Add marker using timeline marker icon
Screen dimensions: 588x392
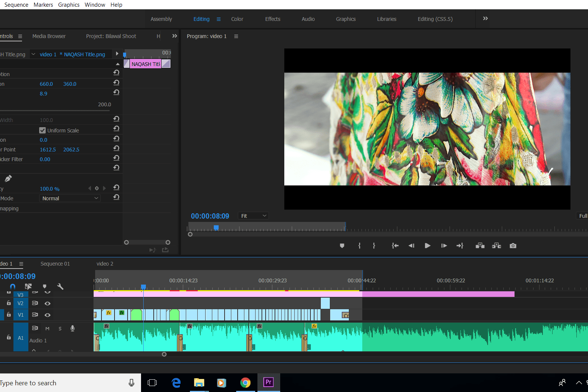45,286
